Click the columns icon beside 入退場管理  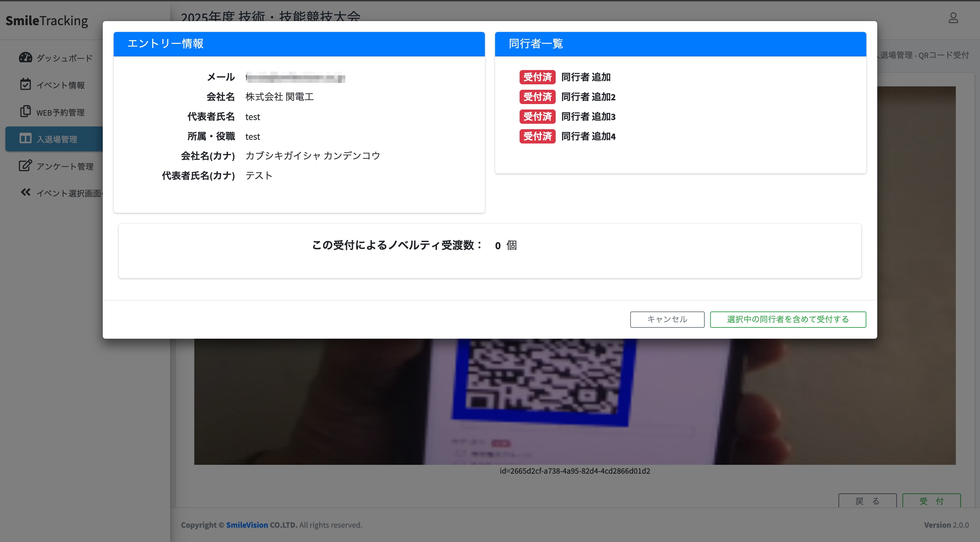click(x=26, y=138)
